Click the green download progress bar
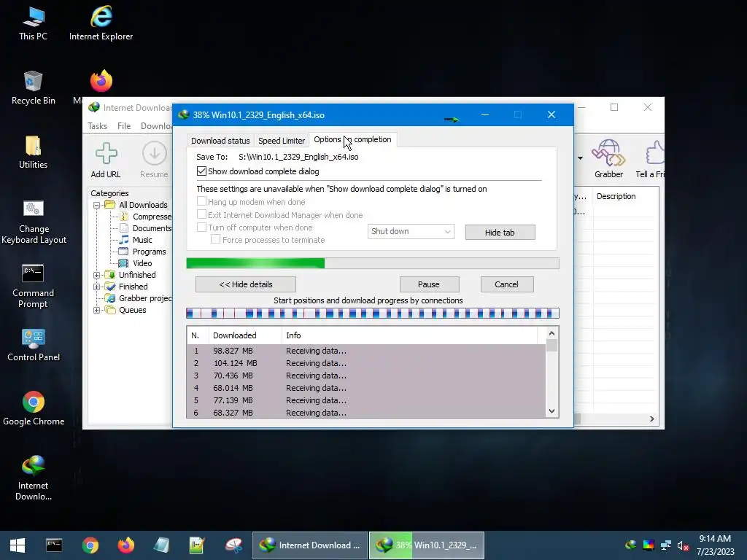 coord(373,263)
